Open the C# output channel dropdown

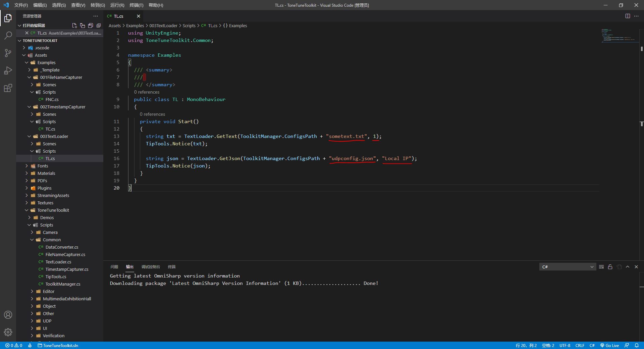click(x=568, y=267)
